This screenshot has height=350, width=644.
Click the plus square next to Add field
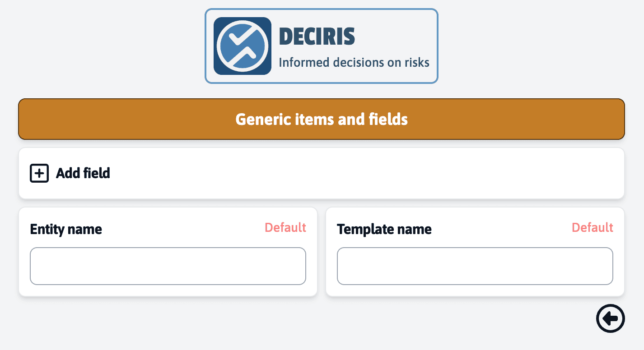click(39, 173)
